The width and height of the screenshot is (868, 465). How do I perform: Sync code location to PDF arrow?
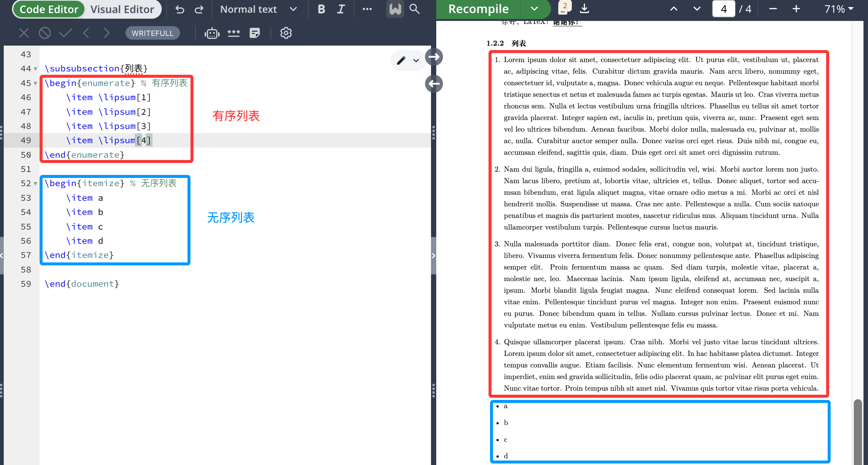pos(434,57)
